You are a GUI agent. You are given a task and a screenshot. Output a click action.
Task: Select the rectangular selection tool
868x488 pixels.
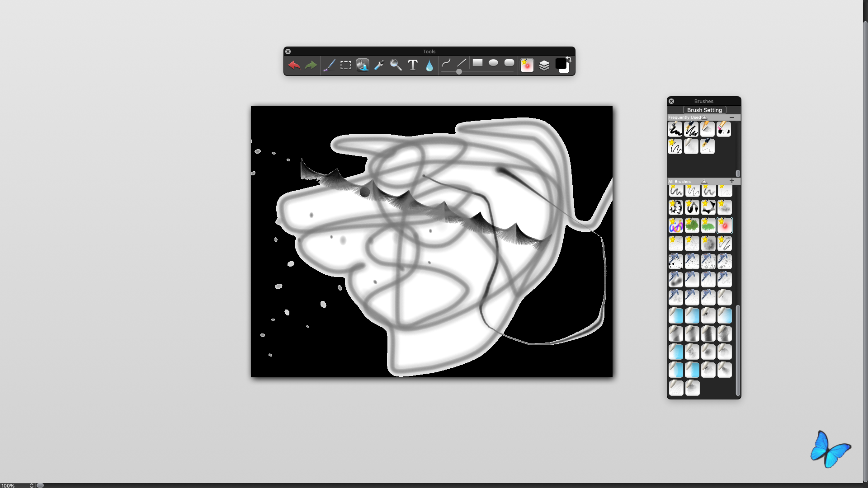click(346, 66)
